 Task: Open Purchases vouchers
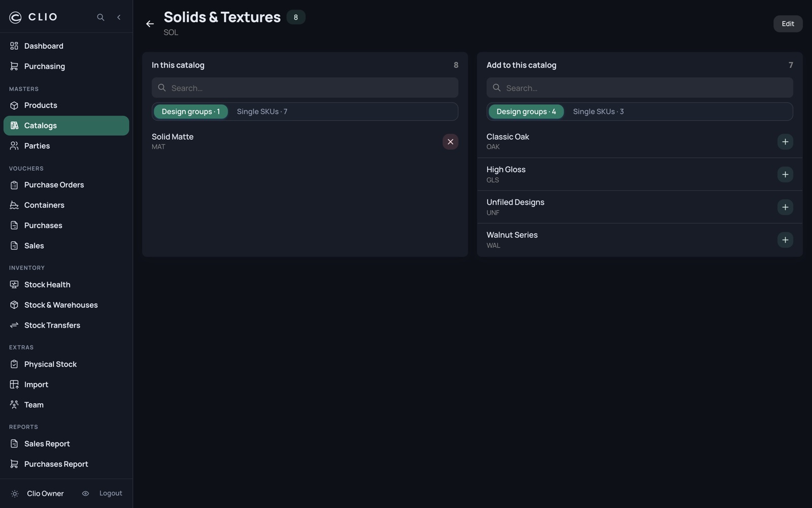pos(66,226)
